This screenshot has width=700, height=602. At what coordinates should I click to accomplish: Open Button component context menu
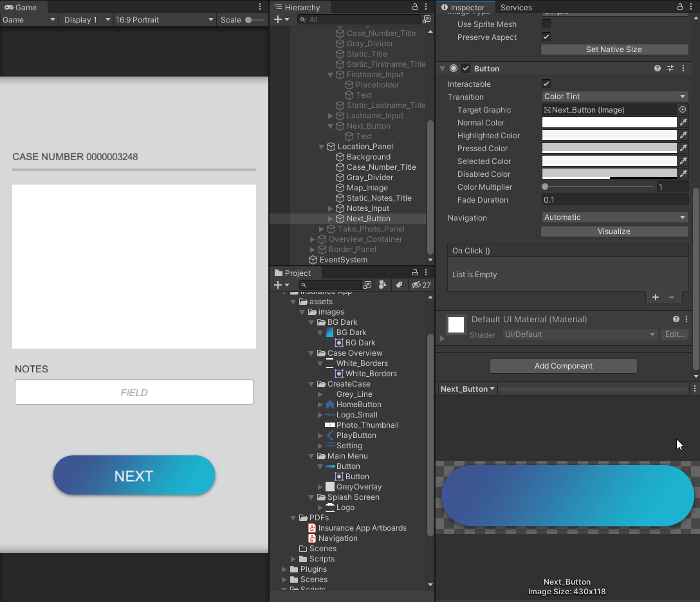click(683, 68)
